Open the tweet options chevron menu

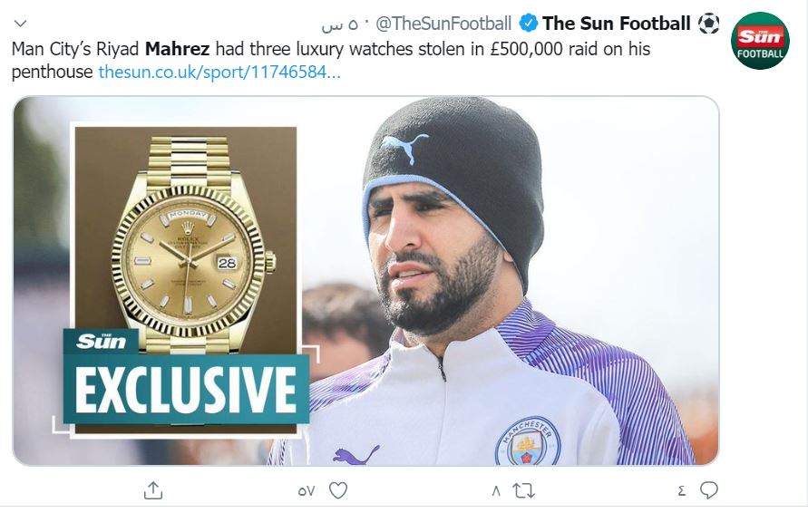click(x=22, y=23)
